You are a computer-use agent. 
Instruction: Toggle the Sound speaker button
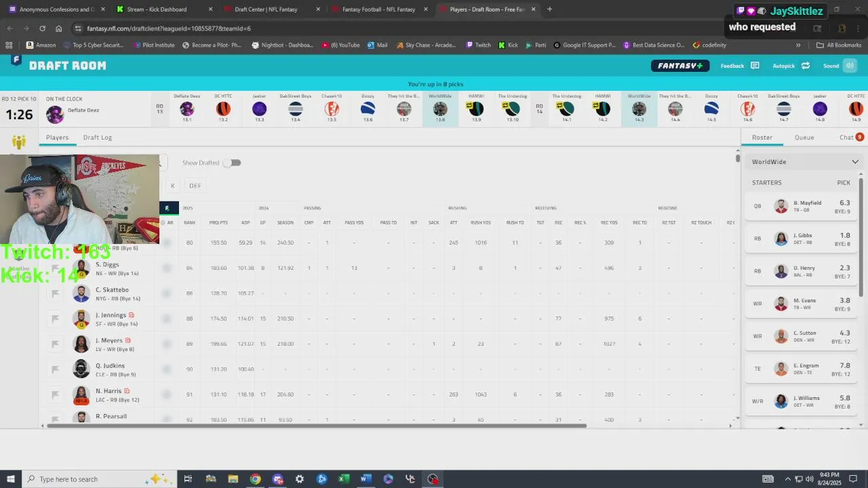point(850,66)
